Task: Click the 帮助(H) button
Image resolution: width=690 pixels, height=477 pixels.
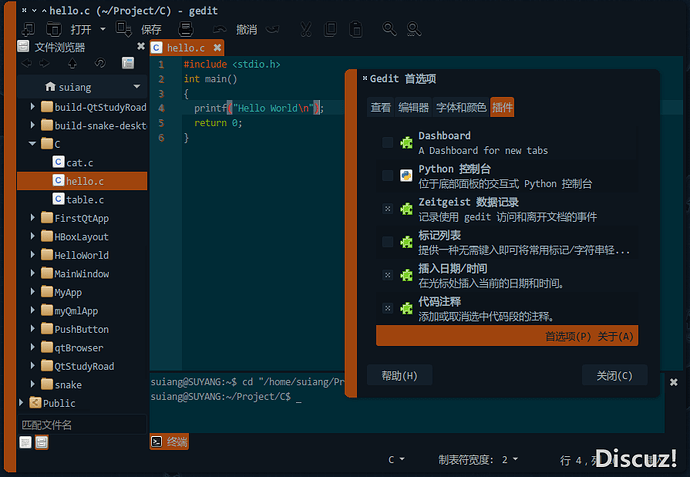Action: click(x=400, y=375)
